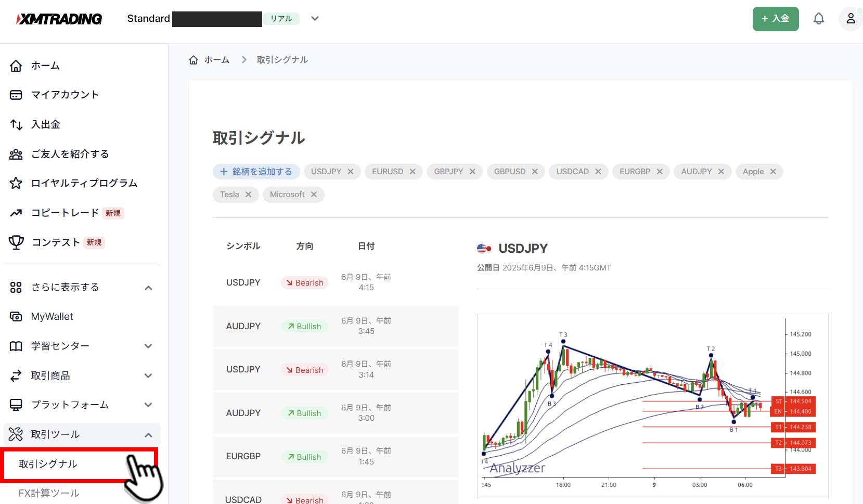The width and height of the screenshot is (863, 504).
Task: Open the user profile icon
Action: pos(851,19)
